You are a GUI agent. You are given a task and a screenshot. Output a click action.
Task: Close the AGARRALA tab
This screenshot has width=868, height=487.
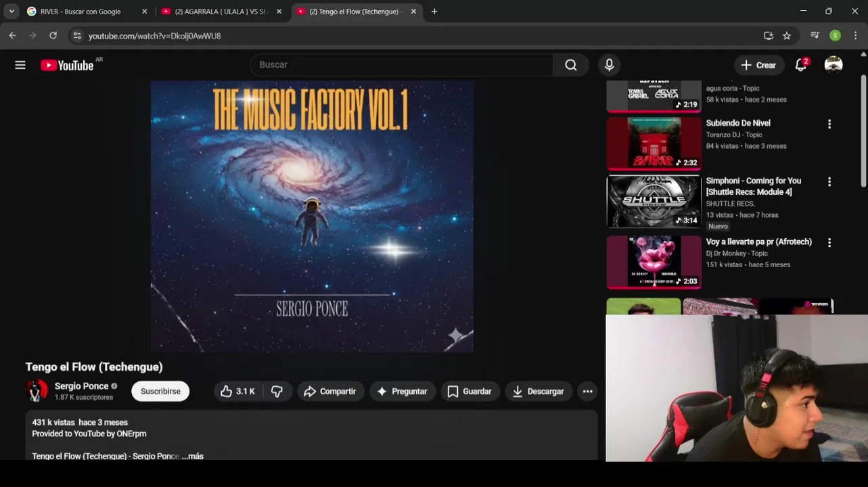(x=279, y=11)
